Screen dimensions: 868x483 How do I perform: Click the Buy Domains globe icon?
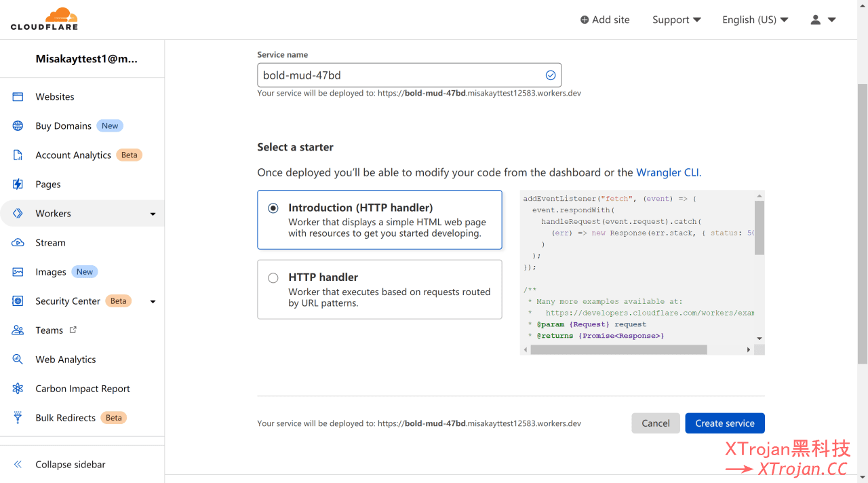(x=18, y=126)
